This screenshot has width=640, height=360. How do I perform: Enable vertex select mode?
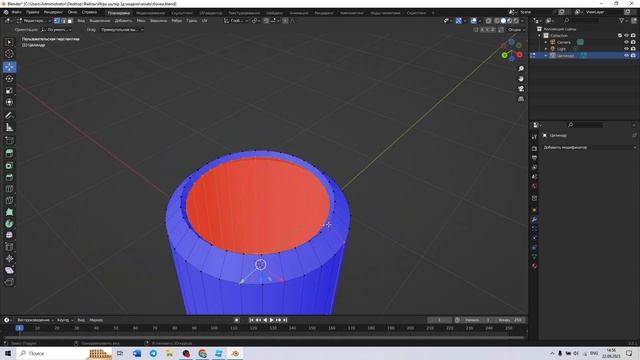[57, 20]
